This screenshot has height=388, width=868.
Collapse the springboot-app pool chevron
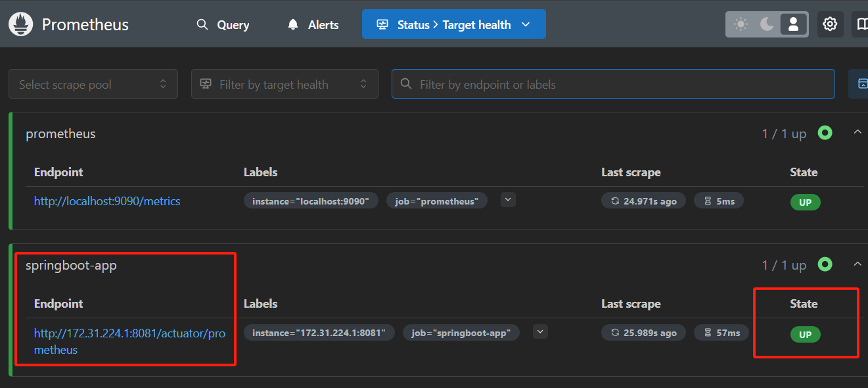point(857,264)
